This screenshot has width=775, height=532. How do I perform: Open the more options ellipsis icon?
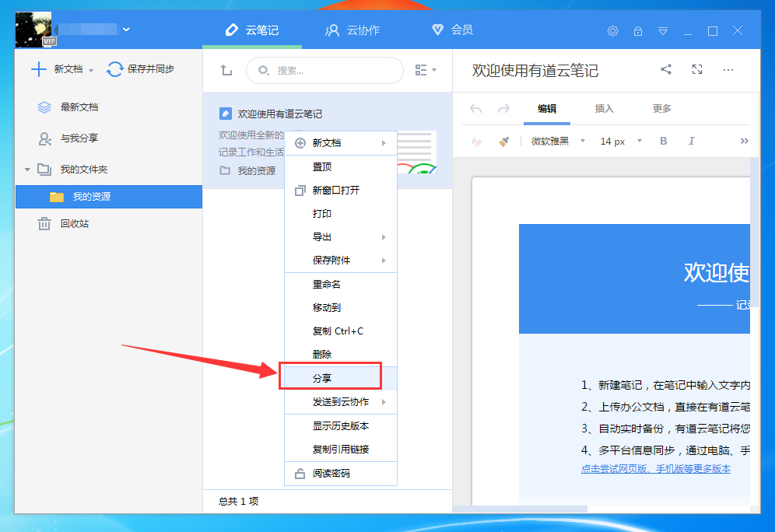click(728, 70)
